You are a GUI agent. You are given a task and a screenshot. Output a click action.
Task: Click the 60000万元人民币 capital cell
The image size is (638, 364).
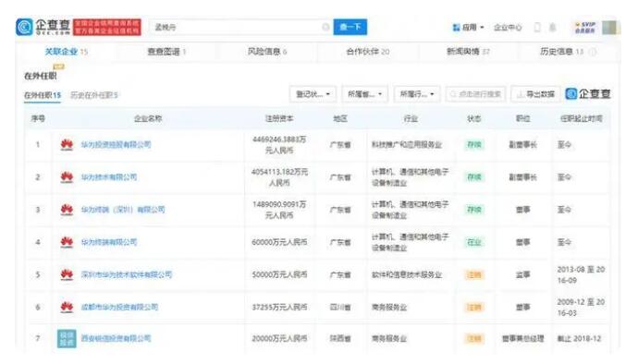coord(279,242)
